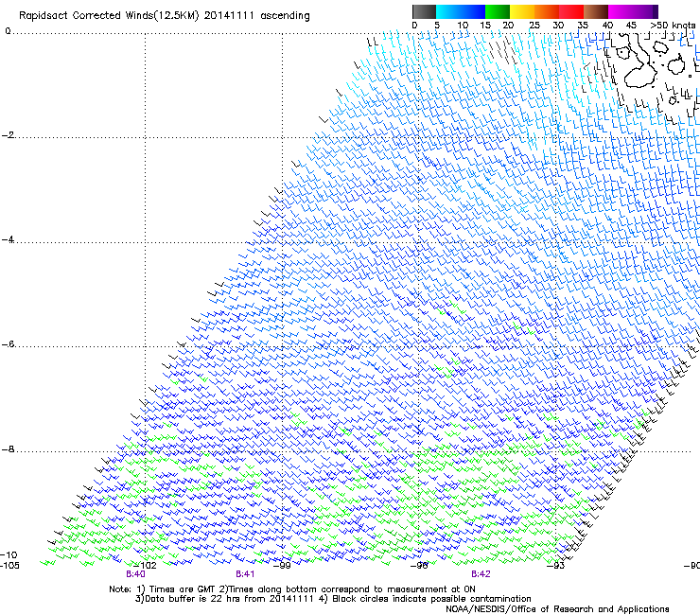
Task: Click the cyan 5-10 knots legend swatch
Action: (x=448, y=11)
